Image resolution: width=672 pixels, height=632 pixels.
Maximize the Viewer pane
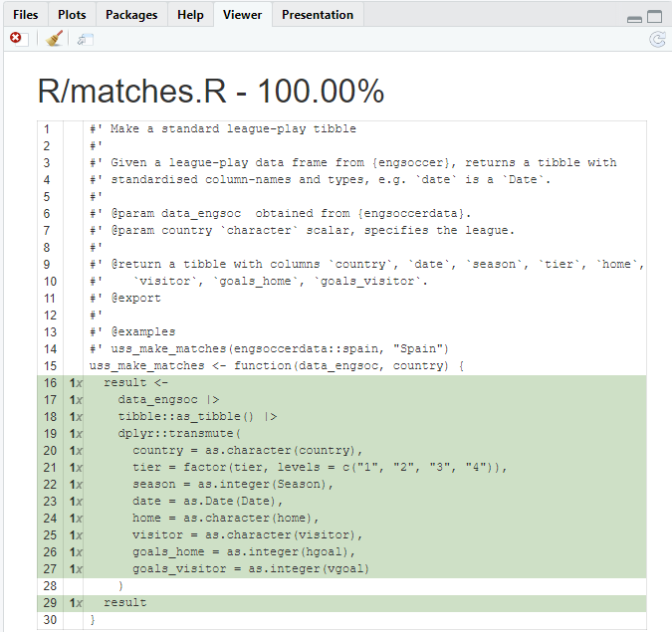(x=654, y=17)
